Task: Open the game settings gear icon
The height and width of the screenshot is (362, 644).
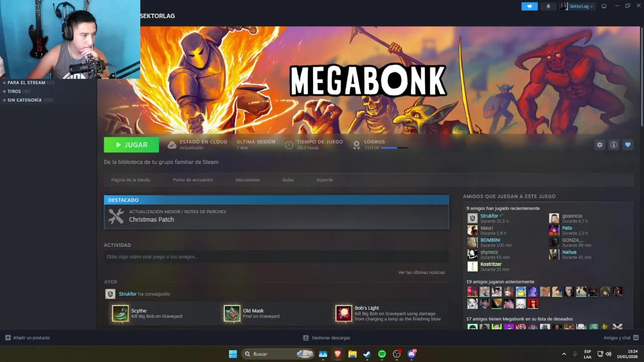Action: click(599, 145)
